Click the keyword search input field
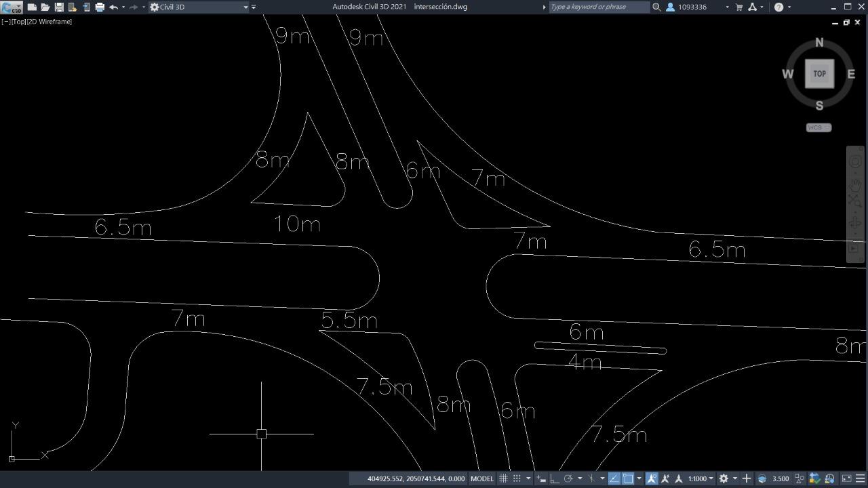 tap(598, 7)
